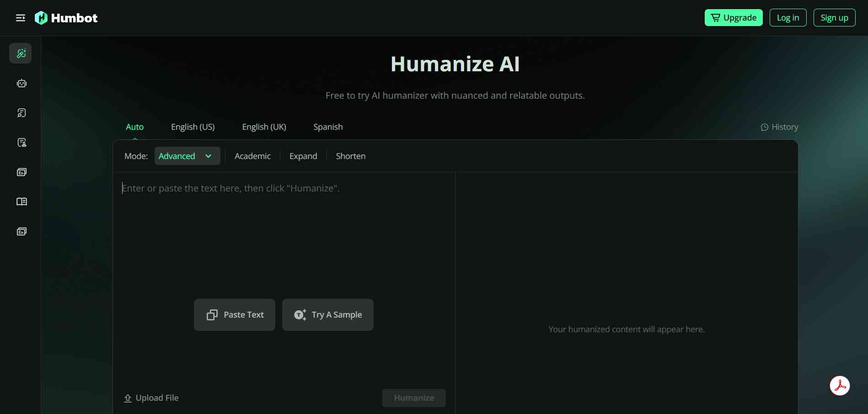This screenshot has width=868, height=414.
Task: Select the English translation tool icon
Action: point(21,172)
